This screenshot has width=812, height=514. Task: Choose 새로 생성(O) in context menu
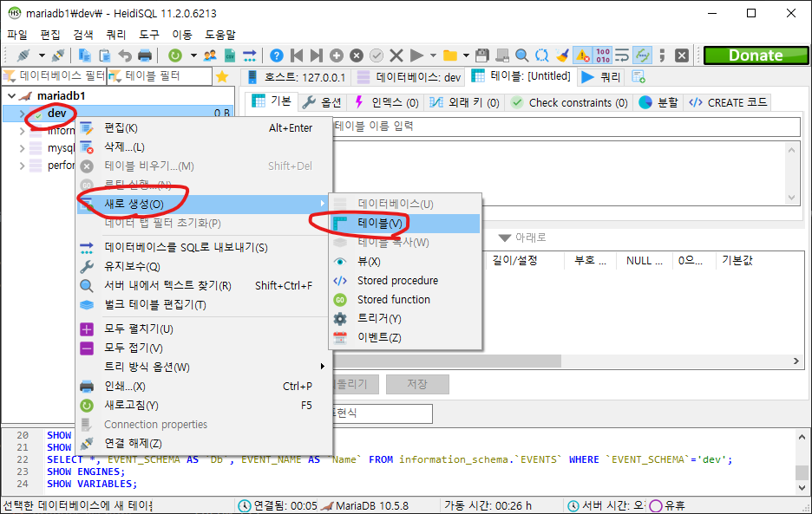point(204,204)
